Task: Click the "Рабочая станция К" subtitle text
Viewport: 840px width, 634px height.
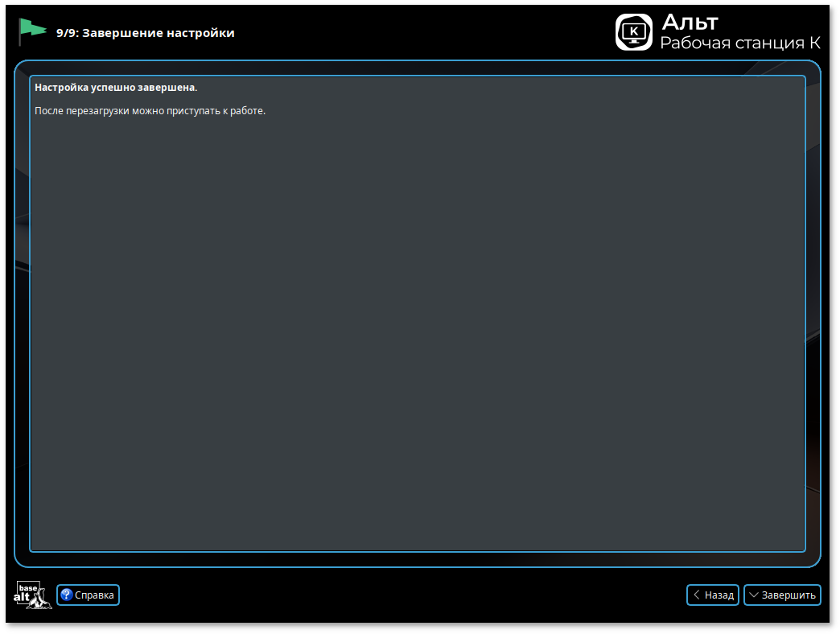Action: coord(739,43)
